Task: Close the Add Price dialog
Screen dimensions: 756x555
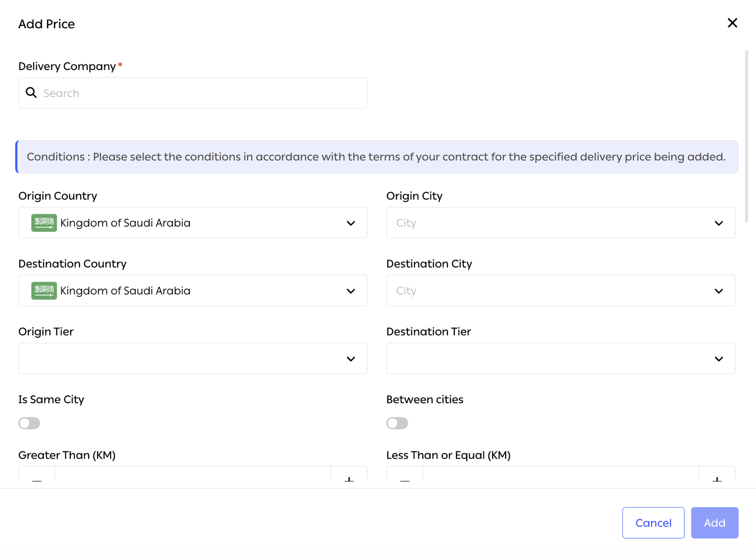Action: (x=732, y=23)
